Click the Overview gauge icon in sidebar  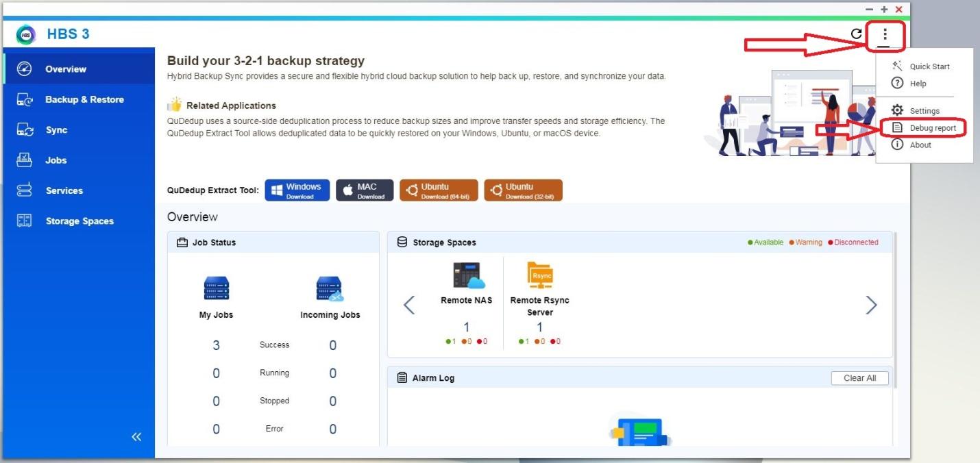tap(25, 69)
